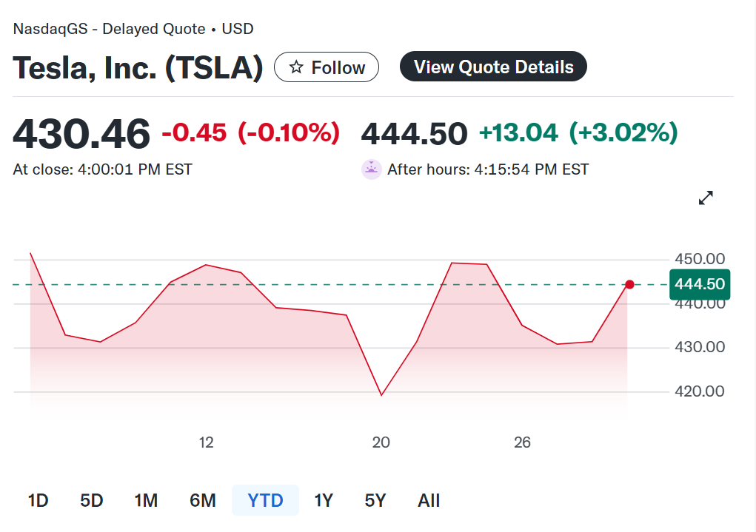The image size is (756, 532).
Task: Click the 12 date label on axis
Action: pyautogui.click(x=206, y=442)
